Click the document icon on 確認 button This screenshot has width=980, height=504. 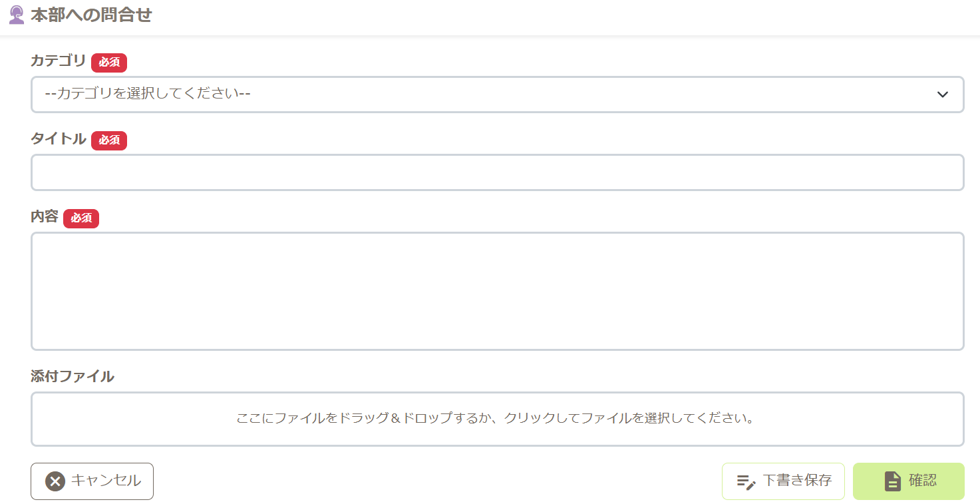click(892, 481)
